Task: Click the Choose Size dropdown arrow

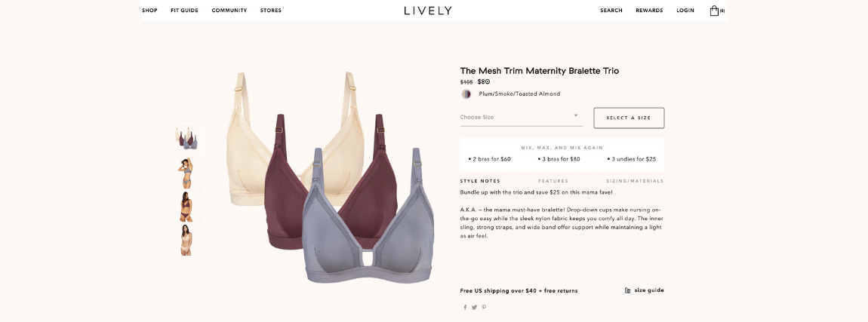Action: [576, 115]
